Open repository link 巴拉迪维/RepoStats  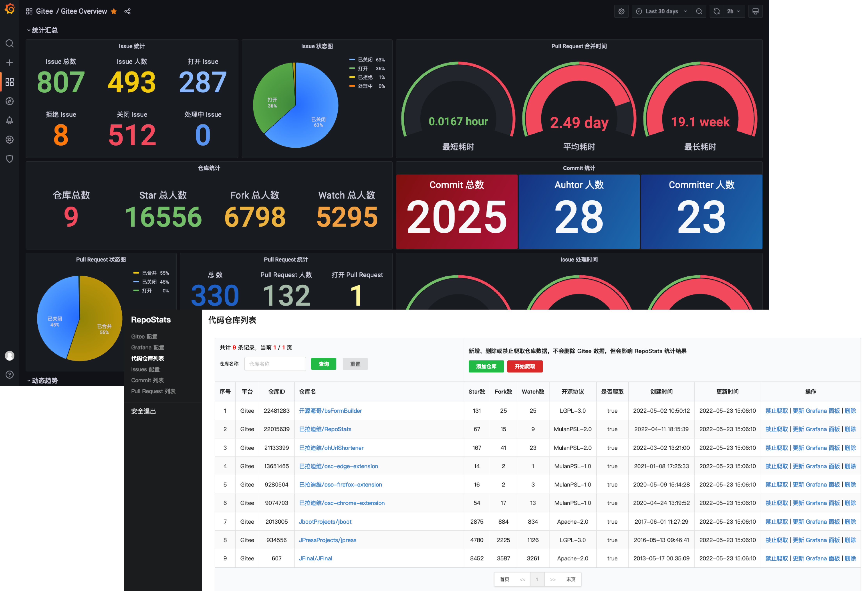(x=325, y=429)
